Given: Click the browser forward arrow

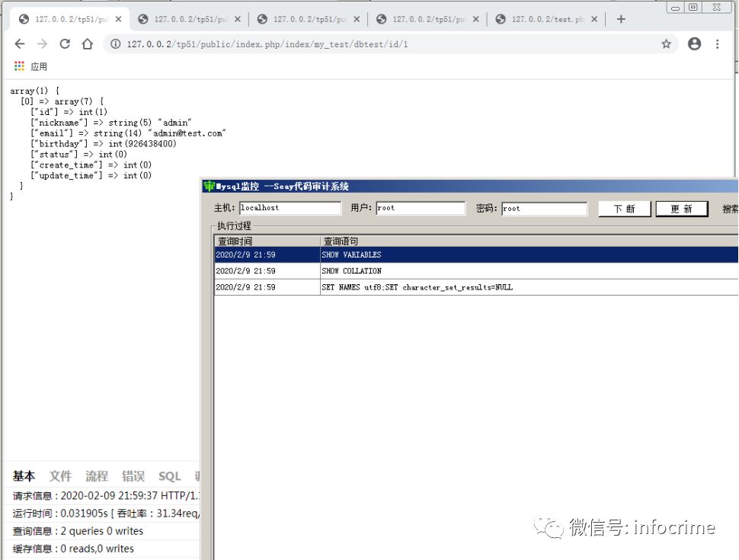Looking at the screenshot, I should (x=42, y=44).
